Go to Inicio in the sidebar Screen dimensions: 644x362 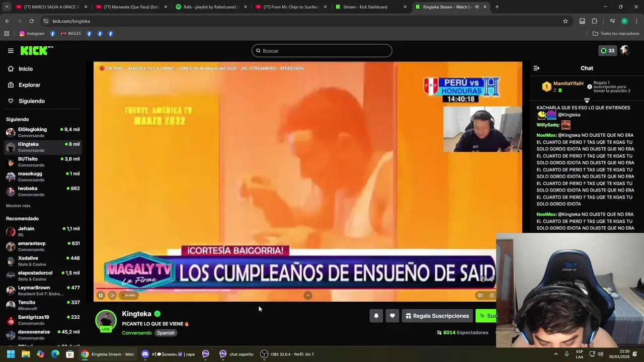(26, 69)
